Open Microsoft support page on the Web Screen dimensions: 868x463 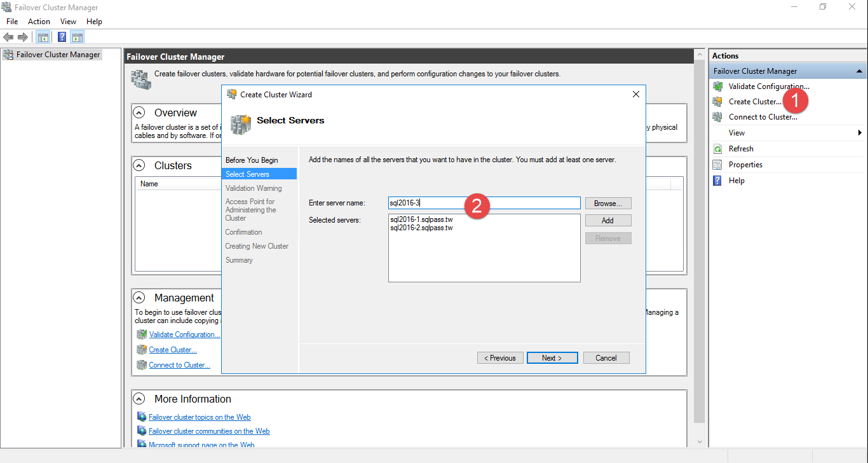[x=201, y=445]
